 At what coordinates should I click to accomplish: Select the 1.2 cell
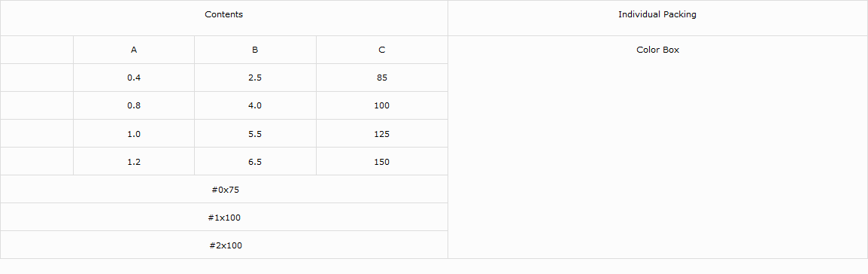pos(133,161)
